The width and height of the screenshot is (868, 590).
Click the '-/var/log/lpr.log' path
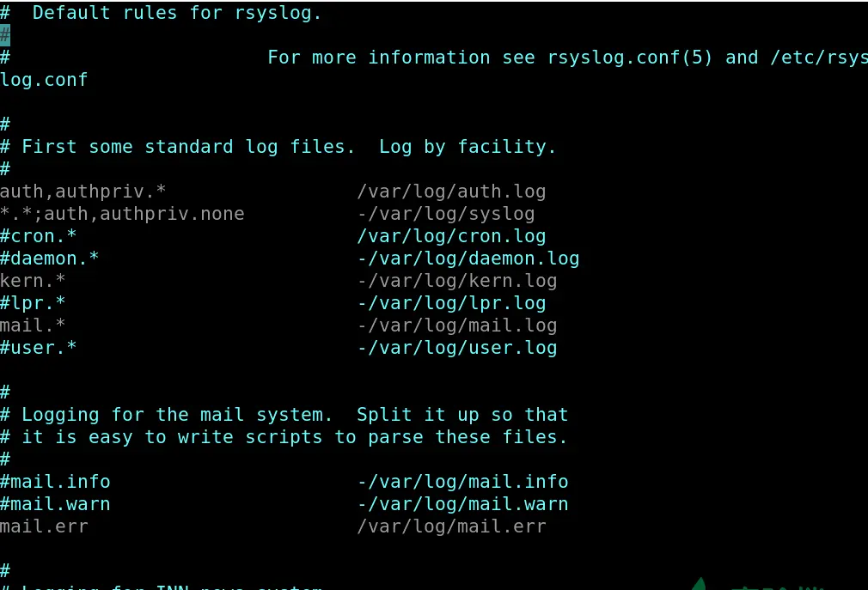click(451, 303)
